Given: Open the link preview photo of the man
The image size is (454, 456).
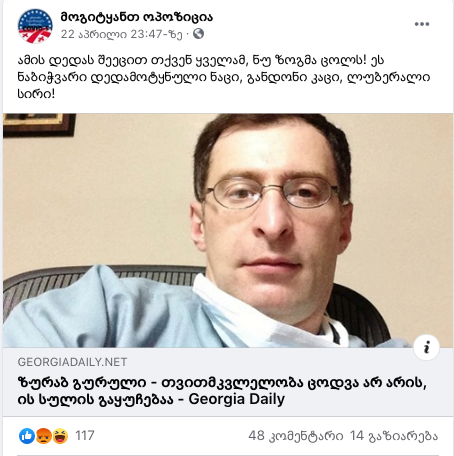Looking at the screenshot, I should tap(228, 231).
